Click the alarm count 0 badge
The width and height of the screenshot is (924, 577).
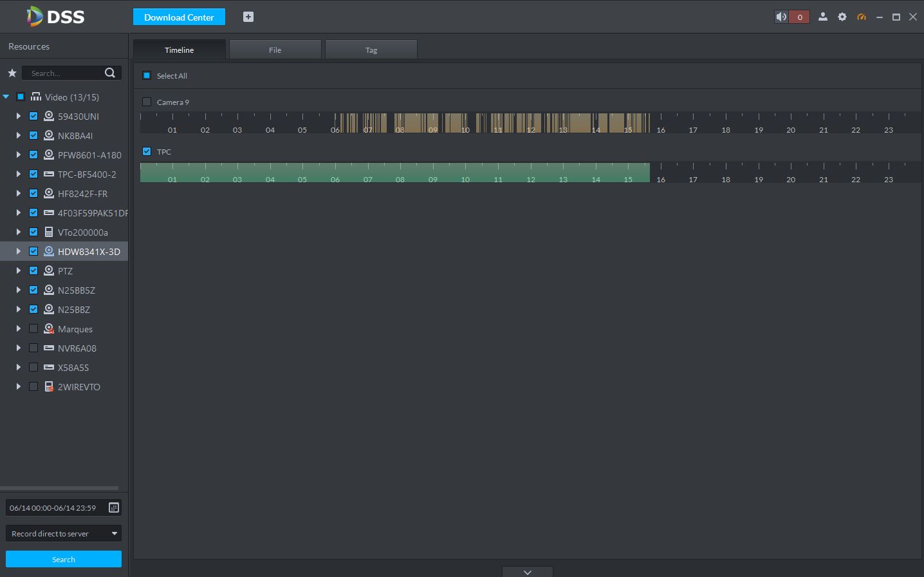click(799, 17)
